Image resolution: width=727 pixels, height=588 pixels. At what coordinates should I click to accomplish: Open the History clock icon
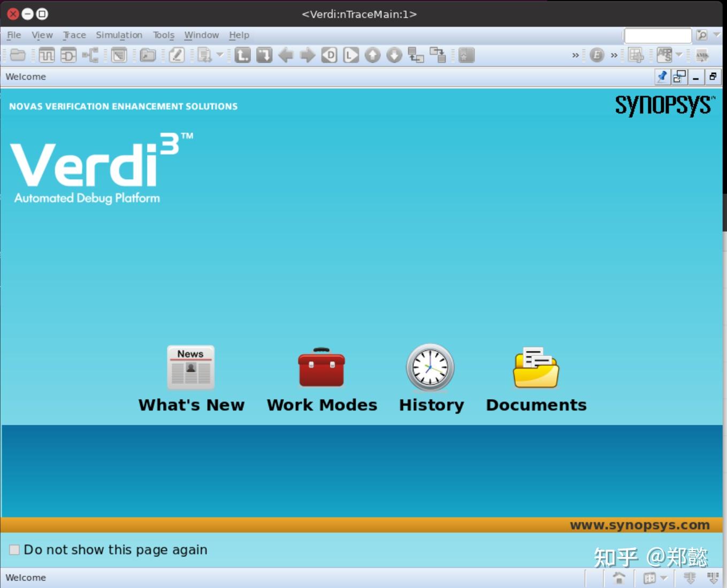click(430, 368)
